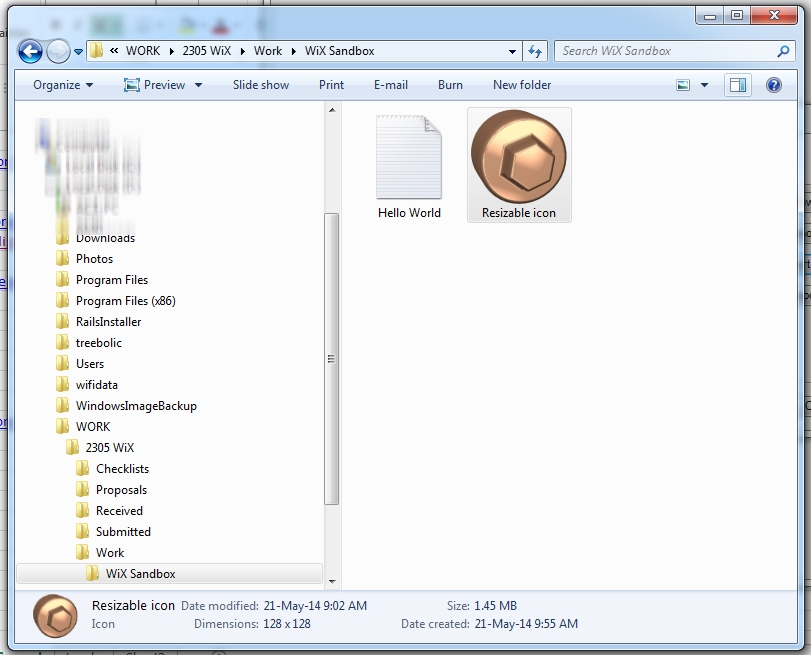Click Slide show in the toolbar

261,85
